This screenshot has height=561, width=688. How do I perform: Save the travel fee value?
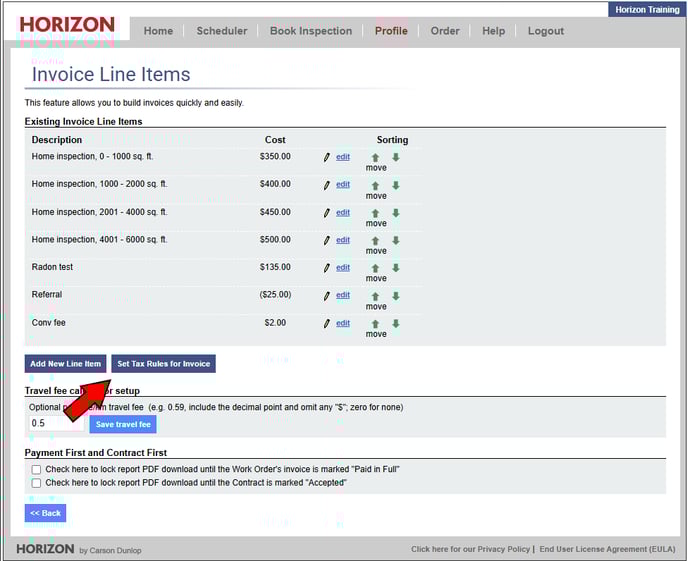tap(123, 424)
